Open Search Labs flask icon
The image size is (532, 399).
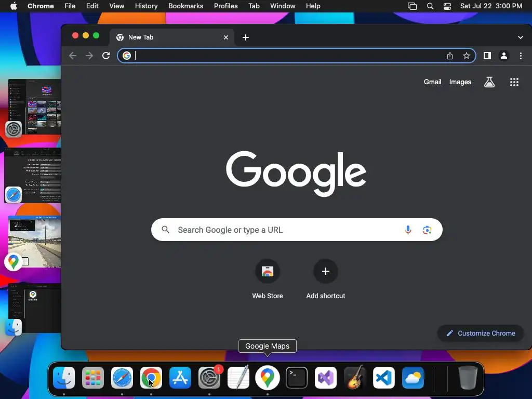click(489, 82)
